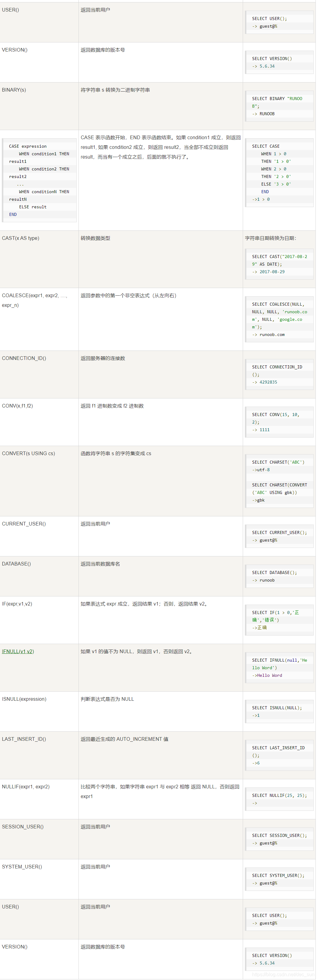Viewport: 317px width, 980px height.
Task: Click 'SELECT CONNECTION_ID' code line
Action: (x=277, y=367)
